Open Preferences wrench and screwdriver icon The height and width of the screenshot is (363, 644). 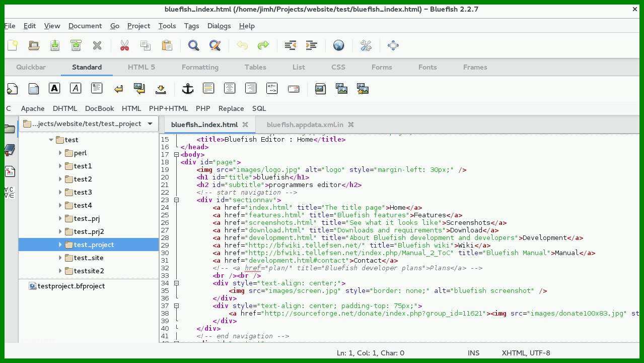[x=366, y=45]
